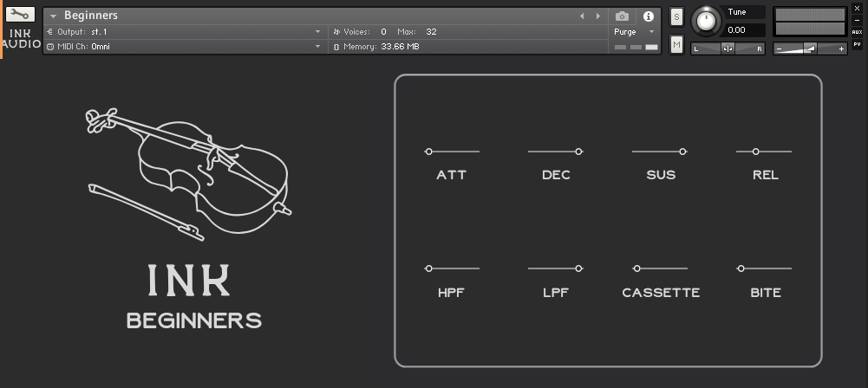Toggle the AUX sends panel
Image resolution: width=868 pixels, height=388 pixels.
[x=857, y=32]
